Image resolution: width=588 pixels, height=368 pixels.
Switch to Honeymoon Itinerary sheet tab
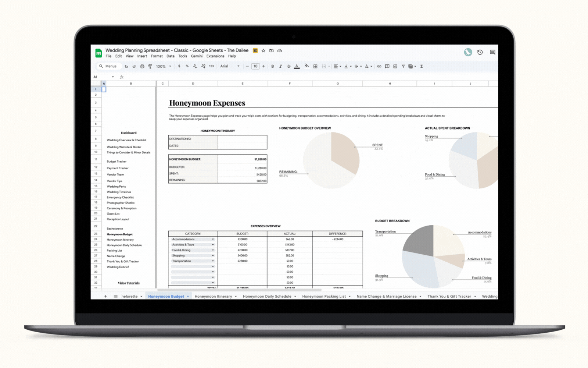tap(213, 296)
